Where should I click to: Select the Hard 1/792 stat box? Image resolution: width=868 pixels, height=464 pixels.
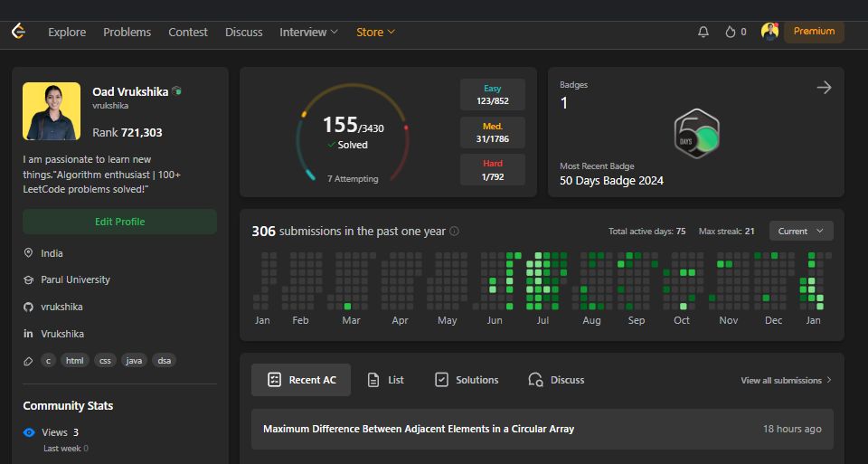pos(492,169)
